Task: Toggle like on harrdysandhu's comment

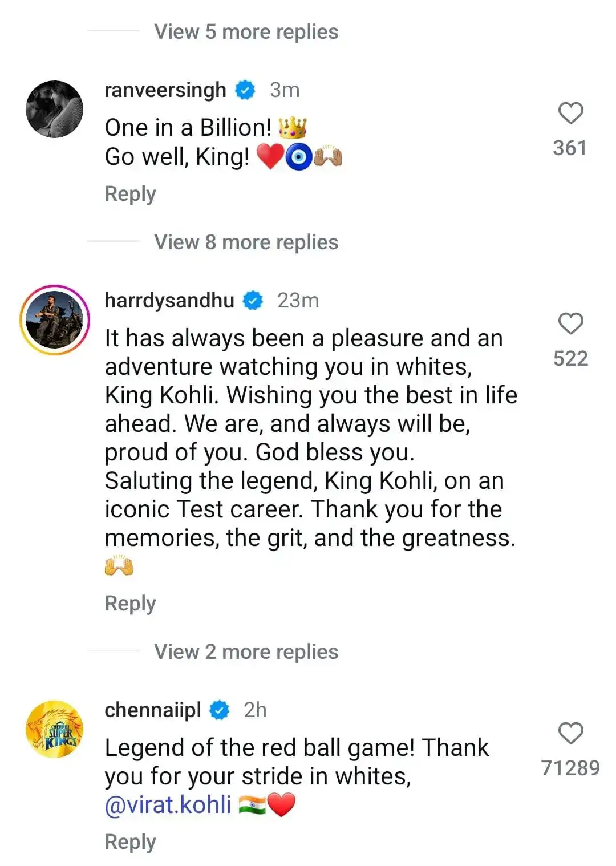Action: tap(570, 324)
